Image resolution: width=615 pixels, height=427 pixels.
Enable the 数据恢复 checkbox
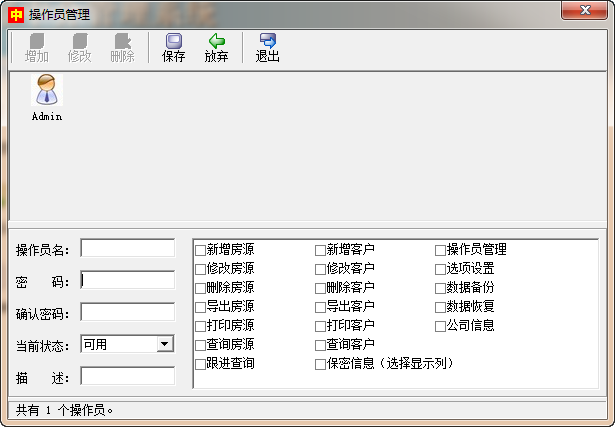click(x=440, y=307)
